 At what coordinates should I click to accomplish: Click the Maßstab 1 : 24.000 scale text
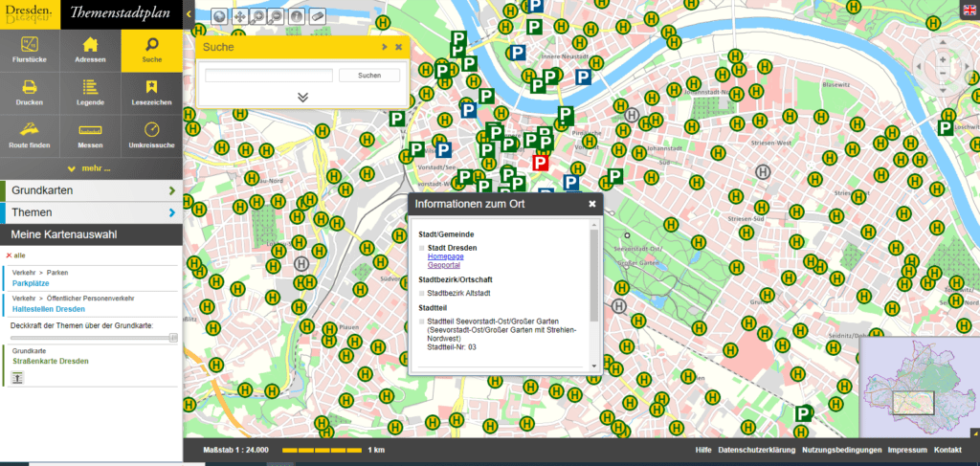(235, 450)
